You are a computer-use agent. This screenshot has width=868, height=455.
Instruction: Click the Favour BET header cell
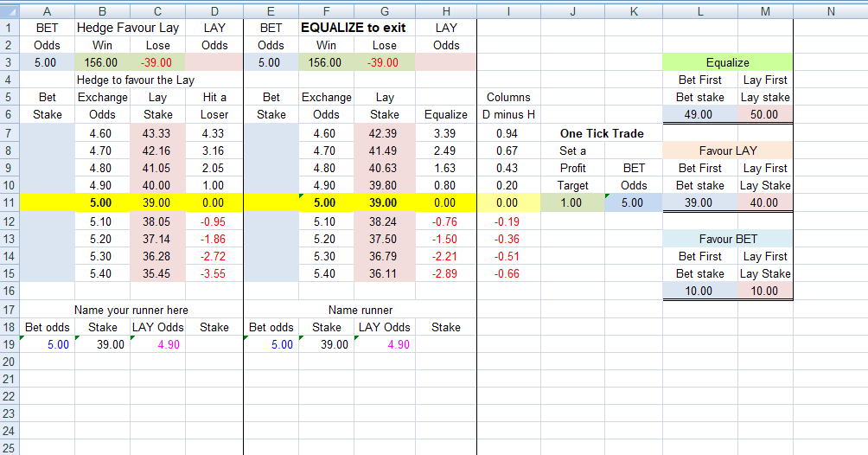727,239
